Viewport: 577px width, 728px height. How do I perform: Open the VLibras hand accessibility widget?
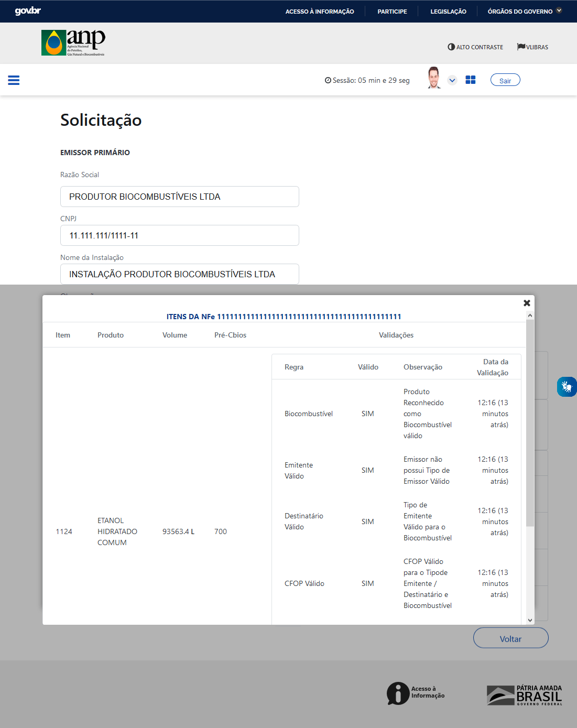click(x=567, y=387)
